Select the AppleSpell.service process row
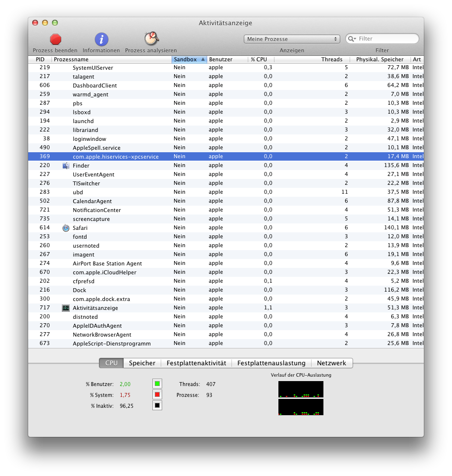 [x=226, y=148]
